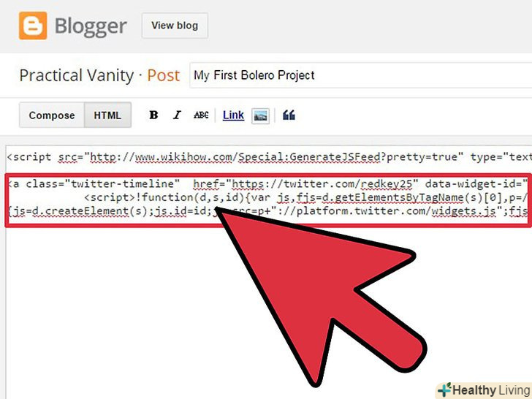This screenshot has width=532, height=399.
Task: Click the orange Post label
Action: (x=163, y=75)
